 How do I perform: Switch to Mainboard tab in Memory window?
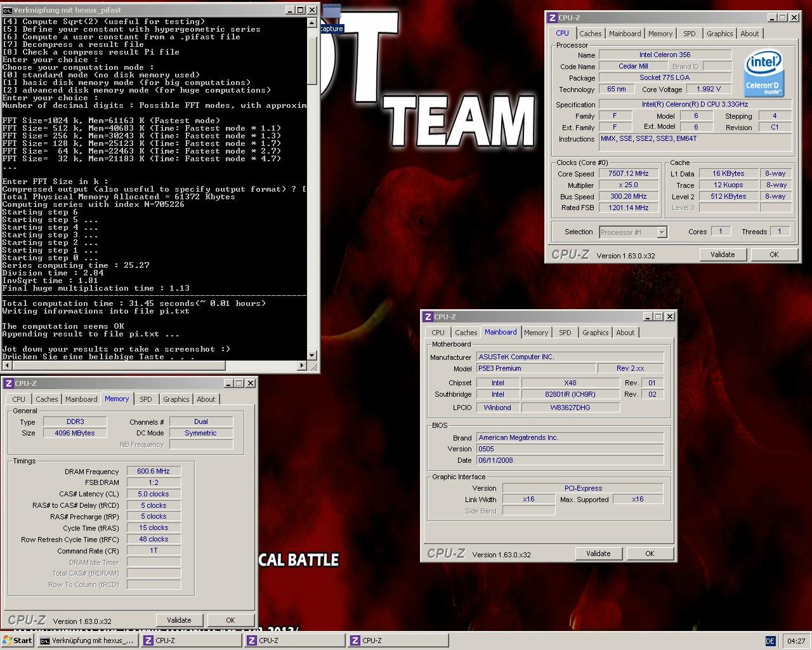tap(81, 399)
